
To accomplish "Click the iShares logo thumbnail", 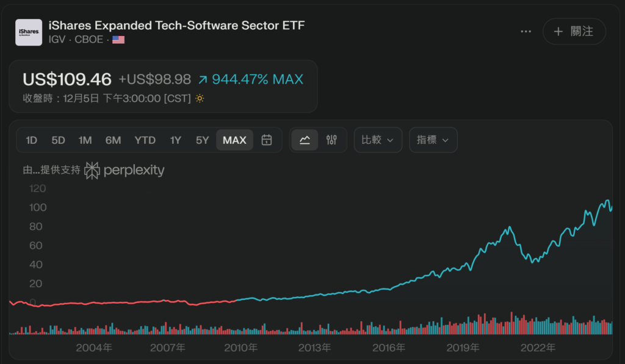I will [x=29, y=32].
